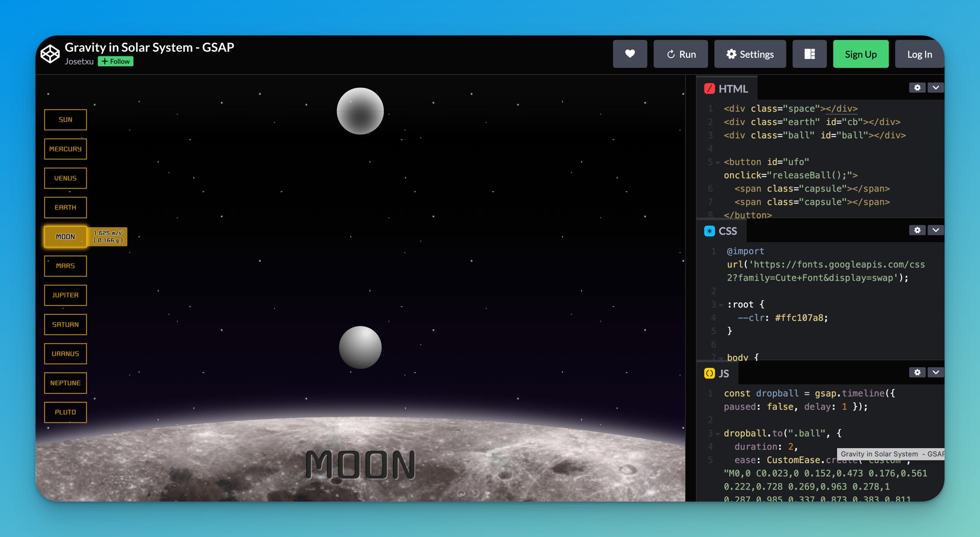Collapse the JS editor panel

coord(935,372)
